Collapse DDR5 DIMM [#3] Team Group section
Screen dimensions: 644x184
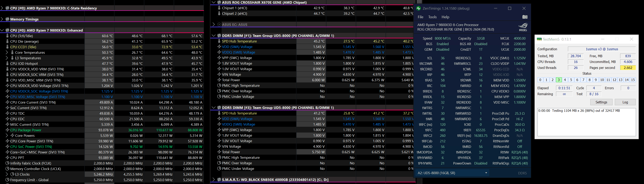tap(213, 107)
